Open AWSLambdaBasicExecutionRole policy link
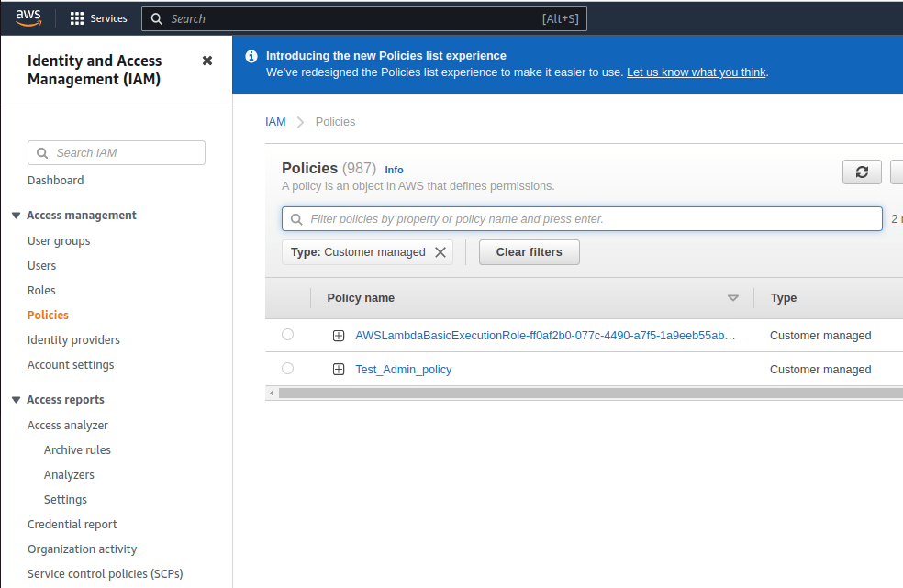This screenshot has height=588, width=903. tap(545, 336)
